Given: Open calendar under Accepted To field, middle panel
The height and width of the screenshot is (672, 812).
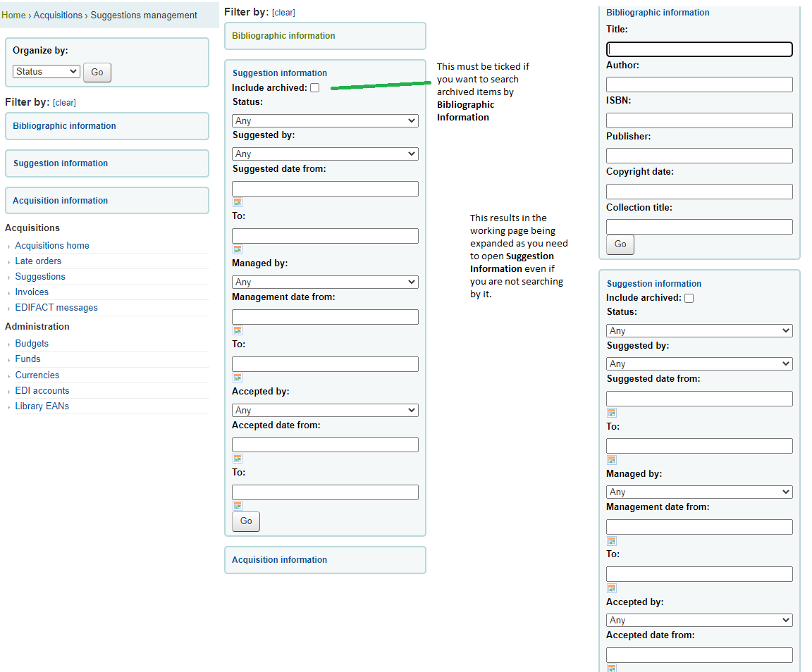Looking at the screenshot, I should [238, 506].
